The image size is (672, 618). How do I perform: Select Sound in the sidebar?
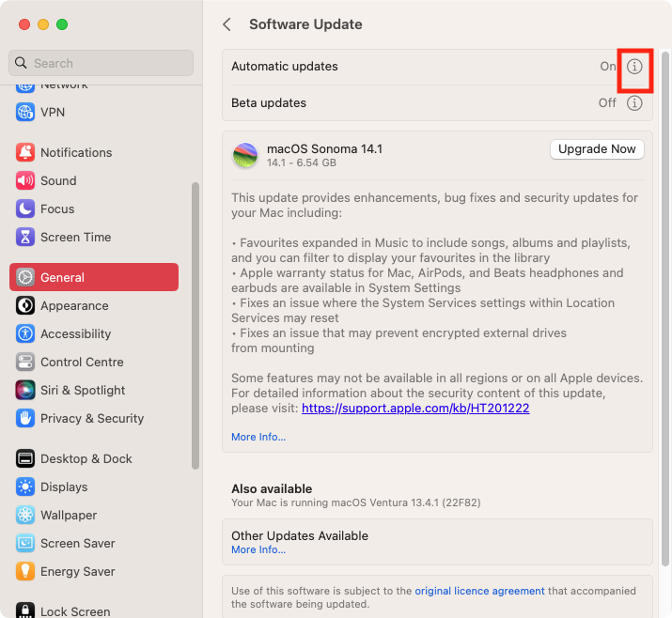(94, 180)
